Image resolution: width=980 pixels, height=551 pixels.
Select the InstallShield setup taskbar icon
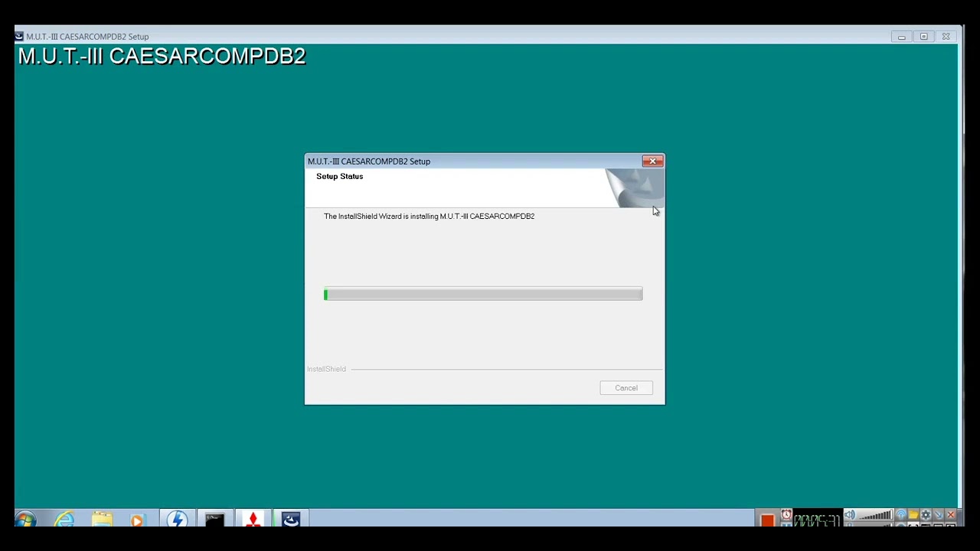pos(291,520)
